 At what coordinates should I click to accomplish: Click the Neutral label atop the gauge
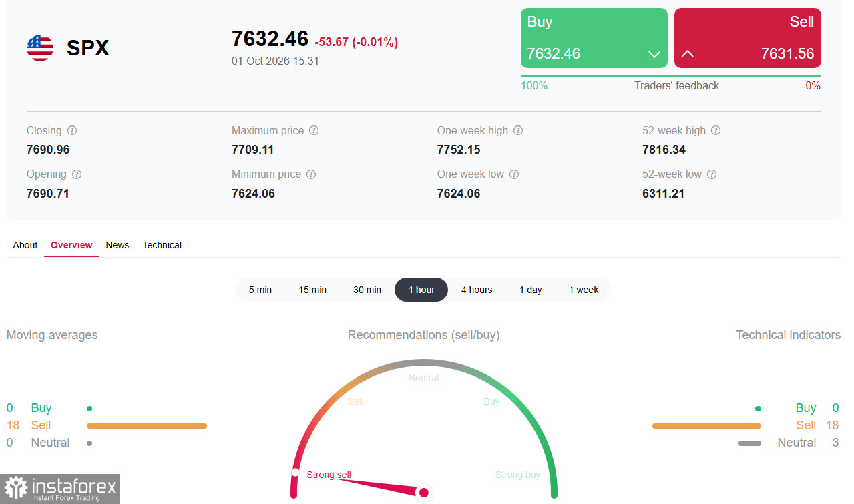point(424,378)
